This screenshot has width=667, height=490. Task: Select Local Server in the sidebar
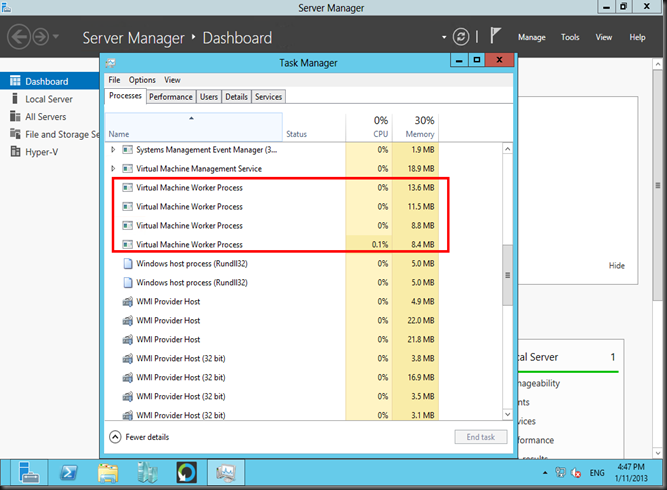[x=50, y=99]
